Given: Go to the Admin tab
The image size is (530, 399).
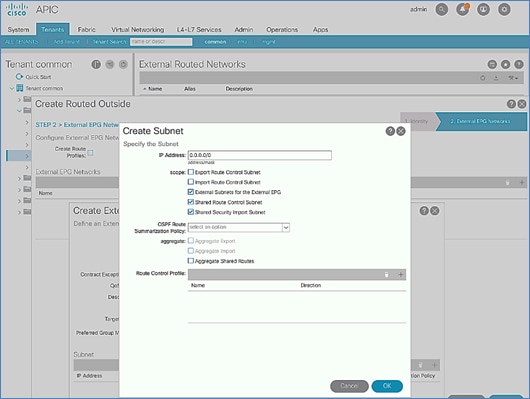Looking at the screenshot, I should [244, 30].
